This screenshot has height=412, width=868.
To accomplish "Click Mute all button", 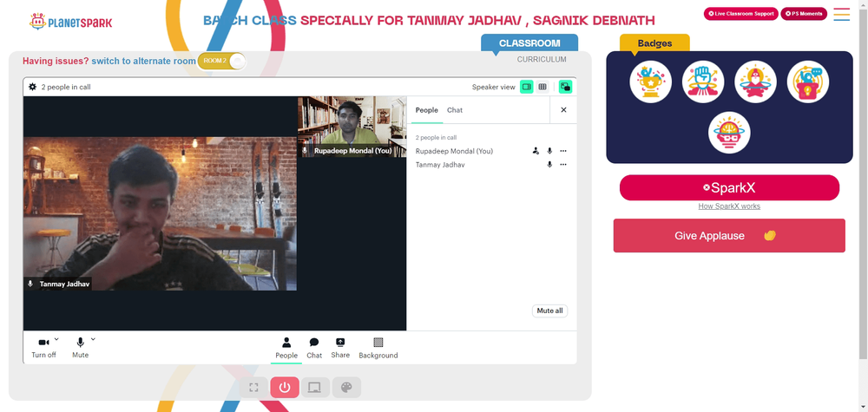I will pyautogui.click(x=549, y=311).
